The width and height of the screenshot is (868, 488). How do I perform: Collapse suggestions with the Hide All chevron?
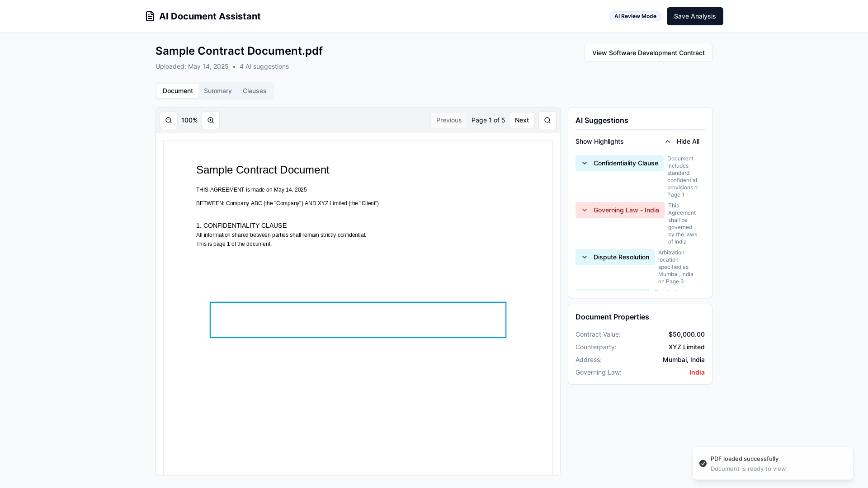[x=668, y=141]
